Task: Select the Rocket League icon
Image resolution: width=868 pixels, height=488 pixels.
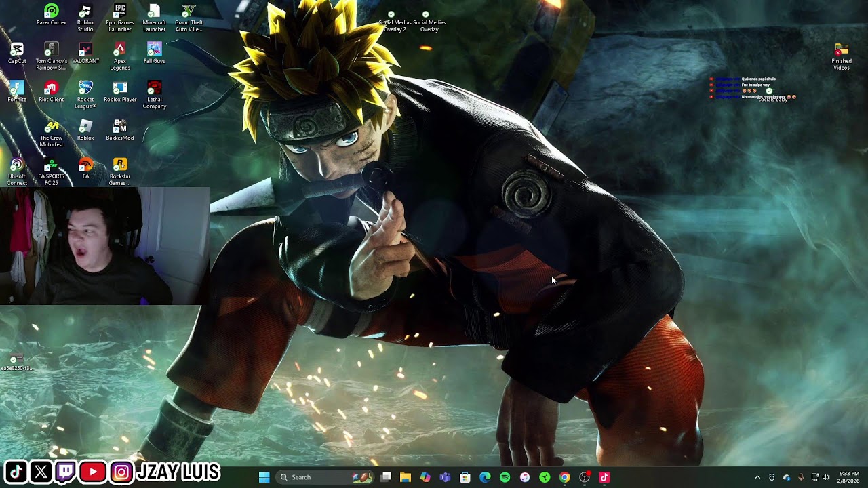Action: click(x=85, y=95)
